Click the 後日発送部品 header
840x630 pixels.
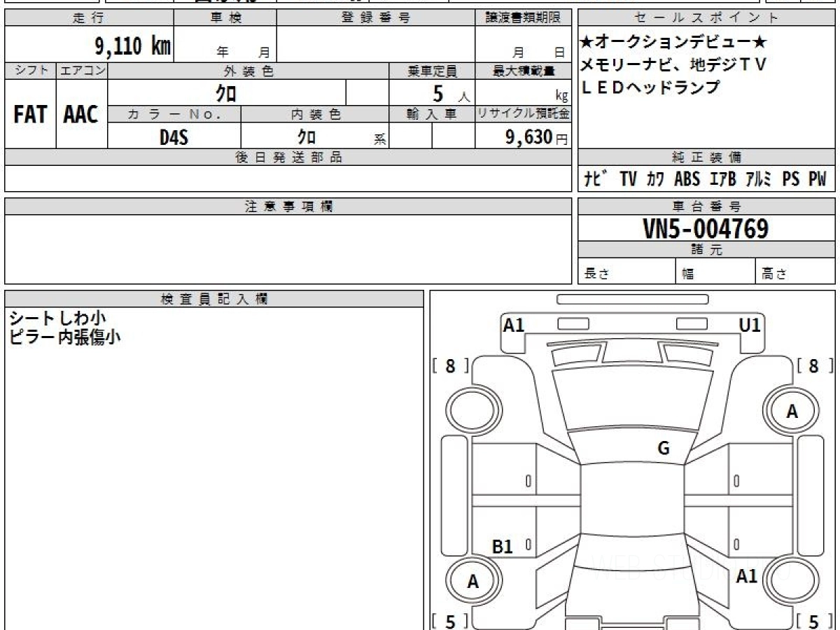coord(288,157)
